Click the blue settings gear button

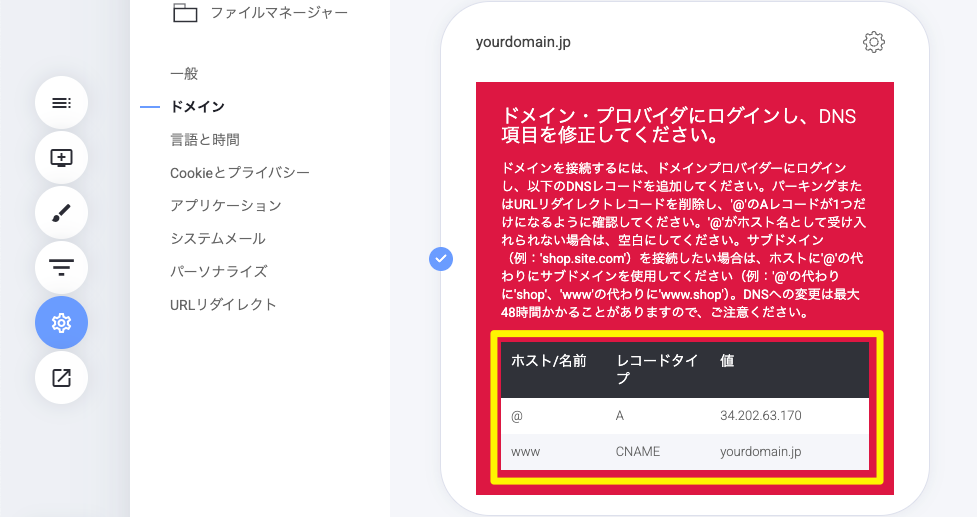tap(61, 322)
